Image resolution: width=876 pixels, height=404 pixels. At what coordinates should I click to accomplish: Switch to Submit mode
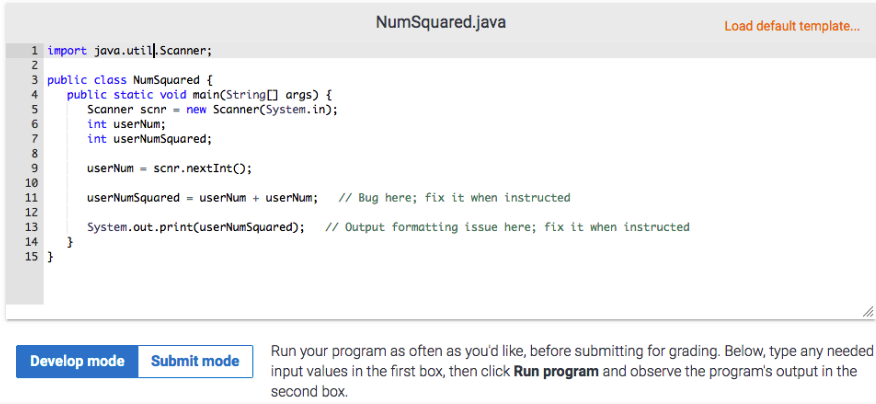click(195, 361)
